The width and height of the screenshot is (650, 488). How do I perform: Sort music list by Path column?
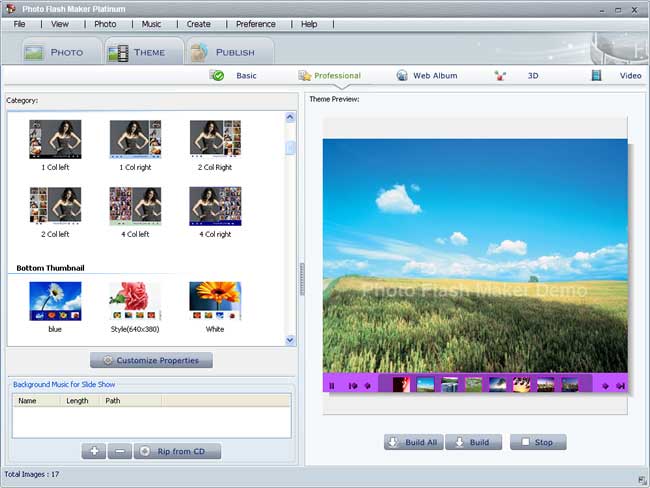[x=131, y=401]
